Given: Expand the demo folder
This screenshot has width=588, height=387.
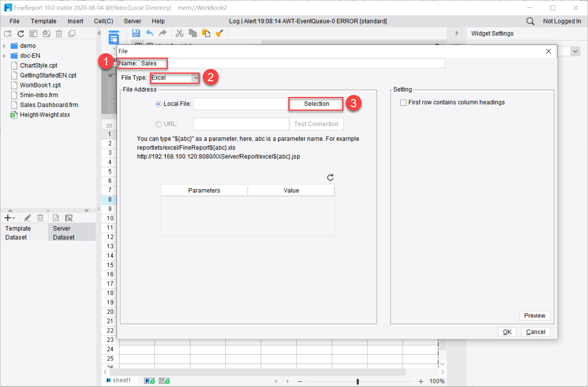Looking at the screenshot, I should 4,46.
